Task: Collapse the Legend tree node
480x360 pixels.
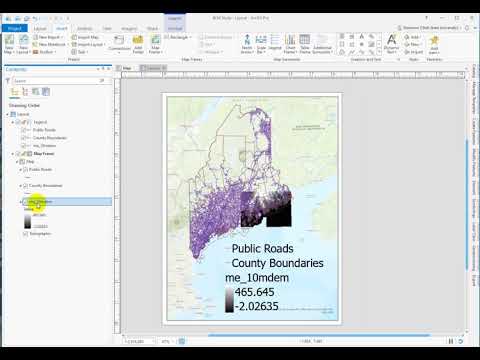Action: click(13, 122)
